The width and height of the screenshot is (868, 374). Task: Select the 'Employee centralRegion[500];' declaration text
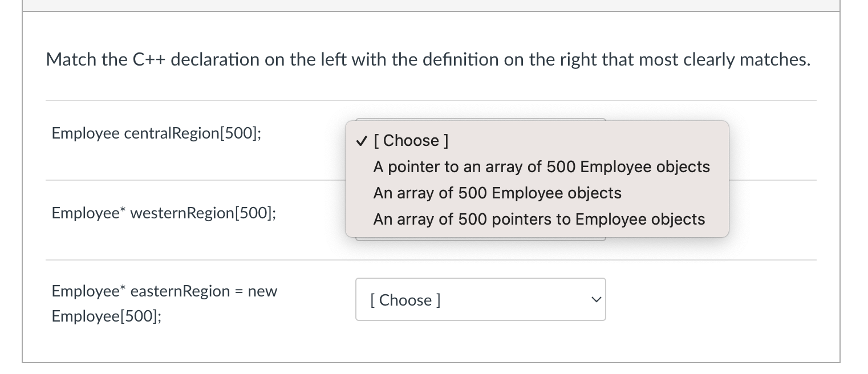156,133
